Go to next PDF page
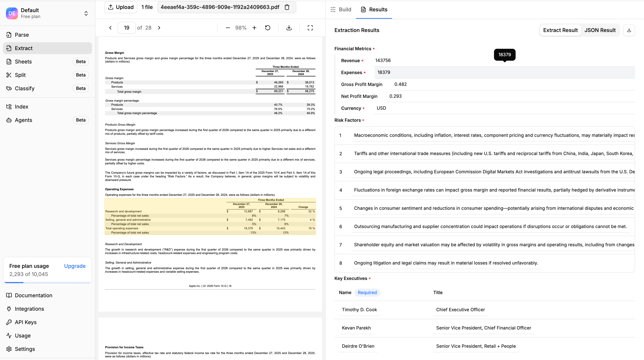 point(159,28)
